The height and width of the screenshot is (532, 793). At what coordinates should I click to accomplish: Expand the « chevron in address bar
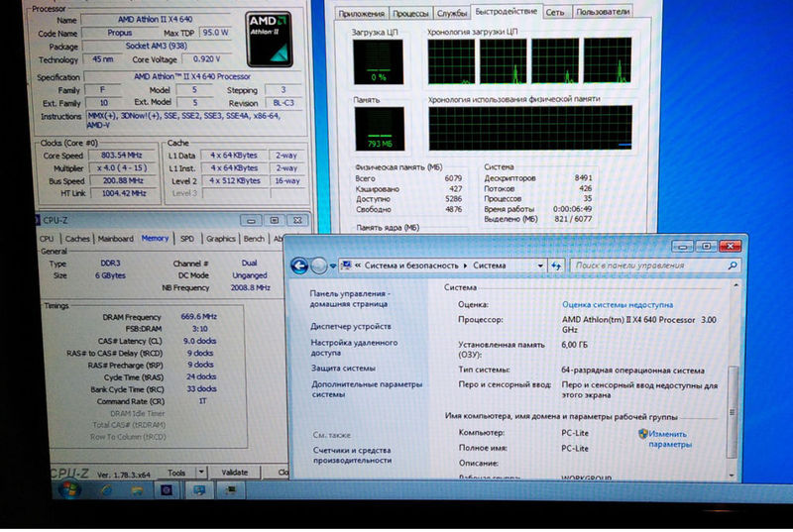(x=358, y=266)
